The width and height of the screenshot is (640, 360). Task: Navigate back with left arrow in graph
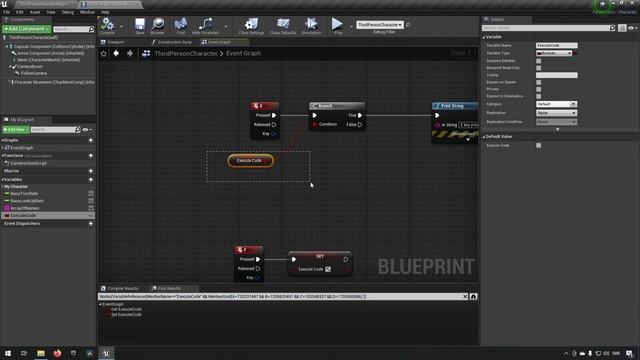pyautogui.click(x=116, y=53)
